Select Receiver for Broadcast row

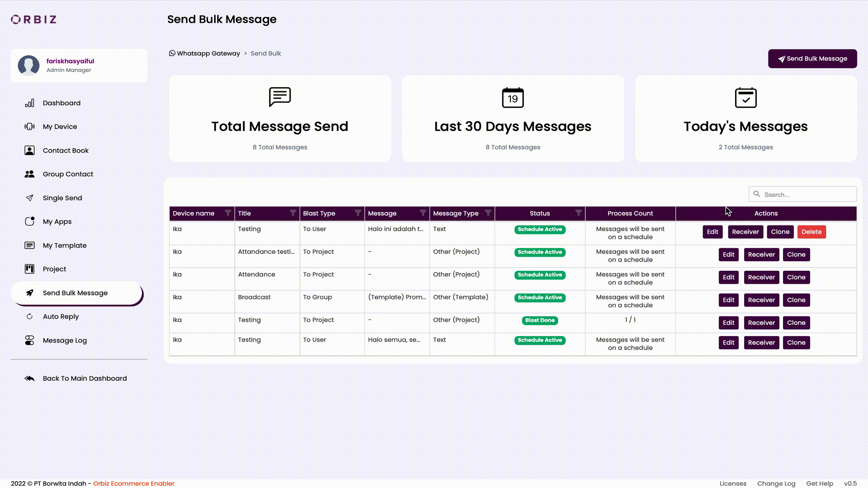click(x=762, y=300)
